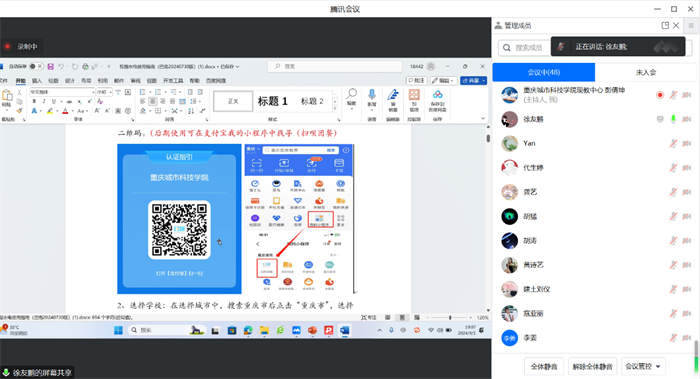Click the Word zoom slider handle

(450, 317)
